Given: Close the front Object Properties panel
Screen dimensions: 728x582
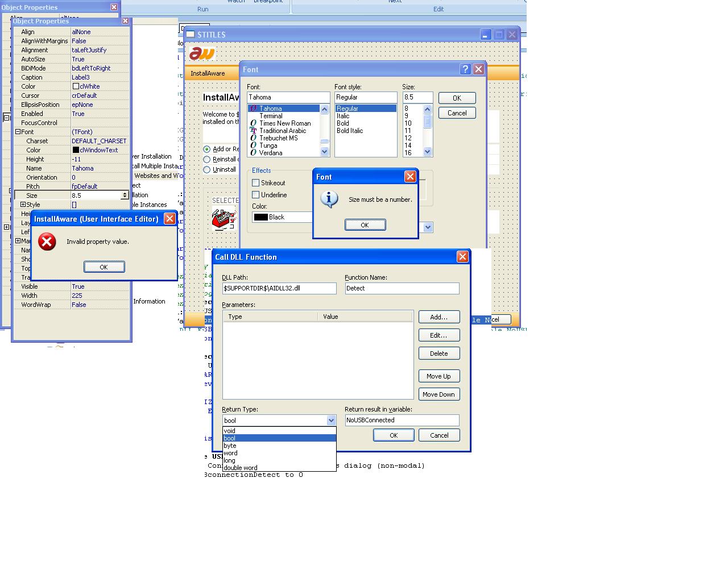Looking at the screenshot, I should [x=126, y=21].
